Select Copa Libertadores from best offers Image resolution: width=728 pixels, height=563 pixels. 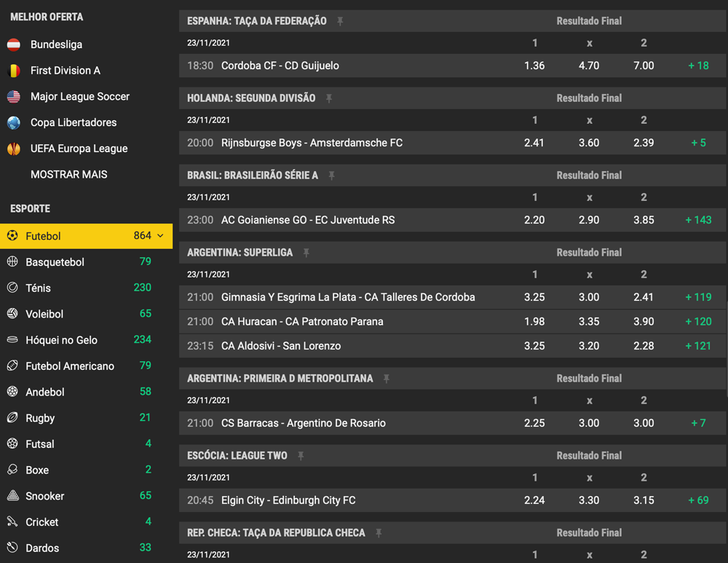click(x=74, y=122)
